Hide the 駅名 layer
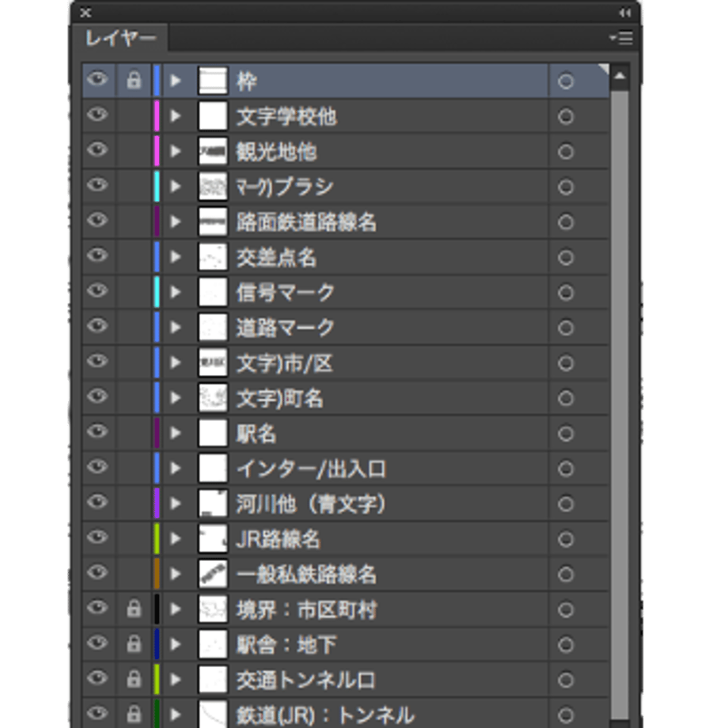This screenshot has width=728, height=728. pyautogui.click(x=97, y=431)
